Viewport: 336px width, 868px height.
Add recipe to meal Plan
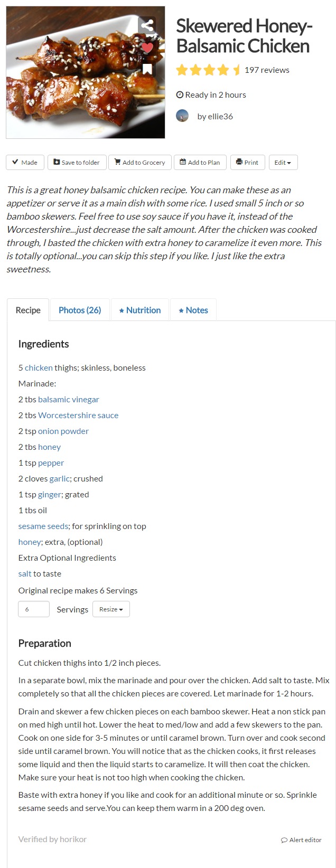(x=200, y=163)
